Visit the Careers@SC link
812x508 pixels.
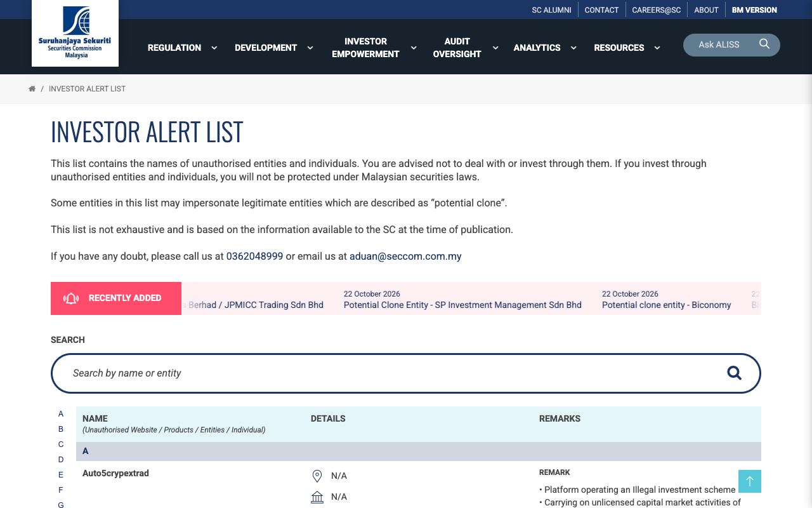tap(657, 10)
